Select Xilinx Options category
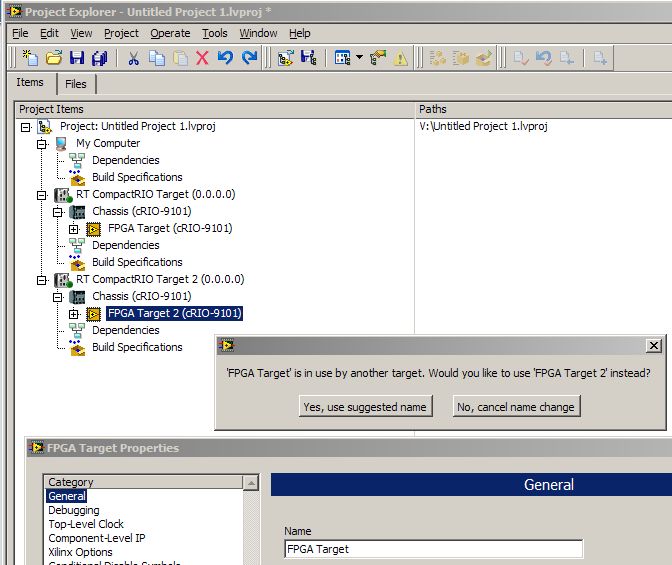The image size is (672, 565). (x=80, y=552)
